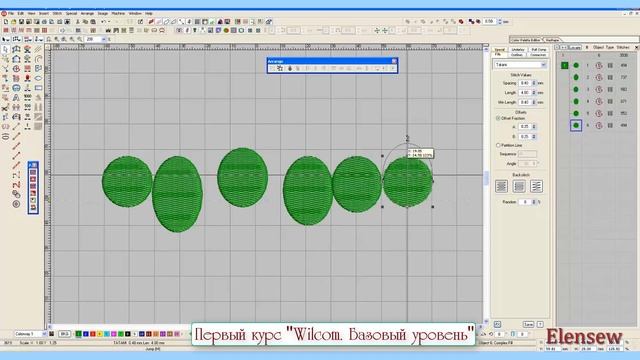640x360 pixels.
Task: Click the scissors tool in left toolbox
Action: [x=5, y=108]
